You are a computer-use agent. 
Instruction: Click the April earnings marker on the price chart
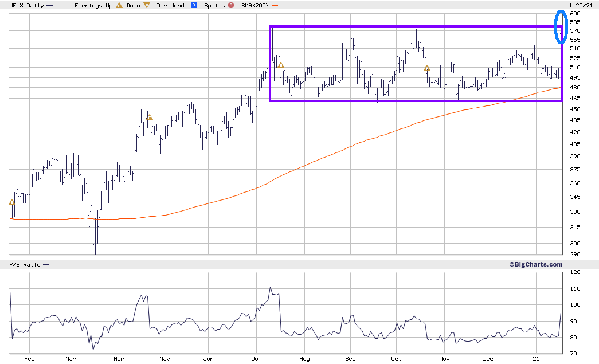150,118
